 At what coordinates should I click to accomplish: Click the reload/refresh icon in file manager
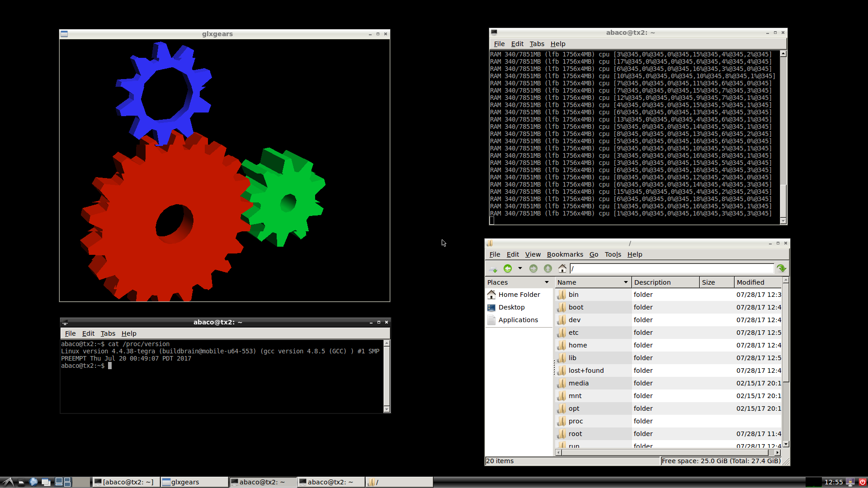(782, 268)
